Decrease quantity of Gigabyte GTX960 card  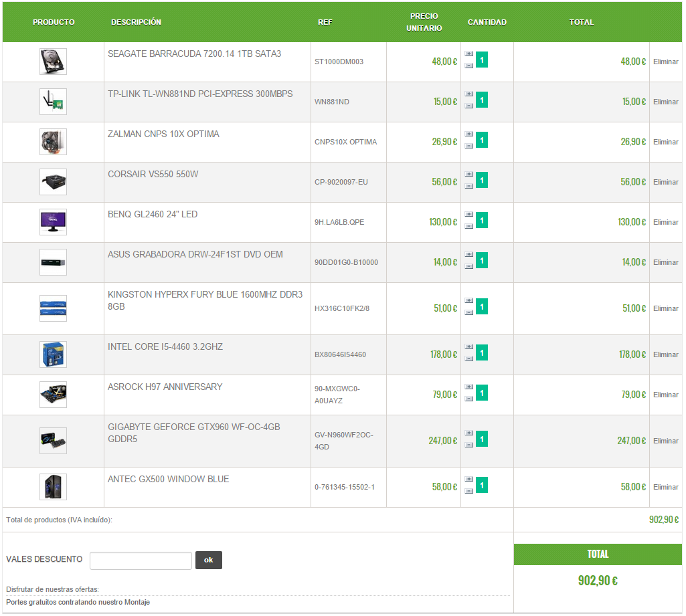click(468, 445)
